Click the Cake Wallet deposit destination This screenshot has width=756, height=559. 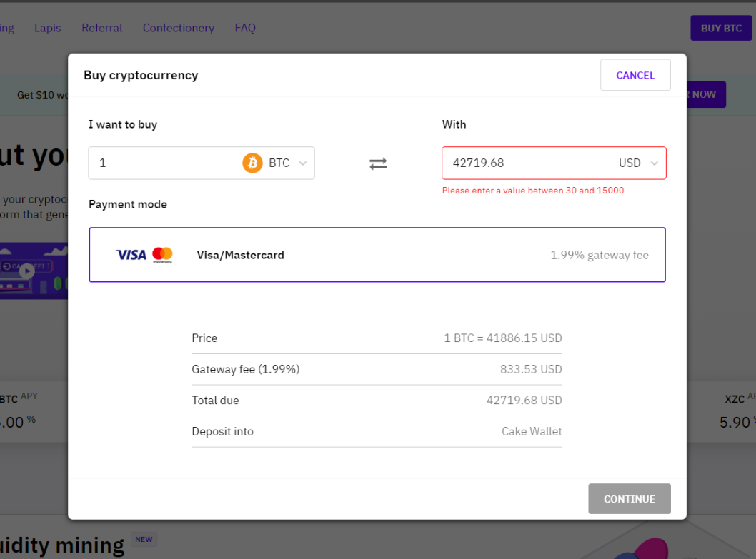[x=532, y=431]
